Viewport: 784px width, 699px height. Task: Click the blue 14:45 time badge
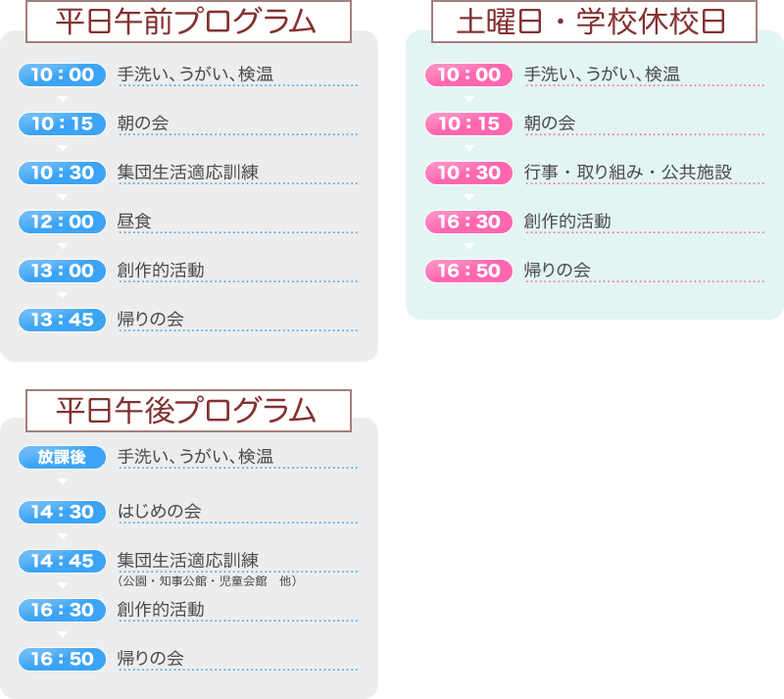[62, 561]
